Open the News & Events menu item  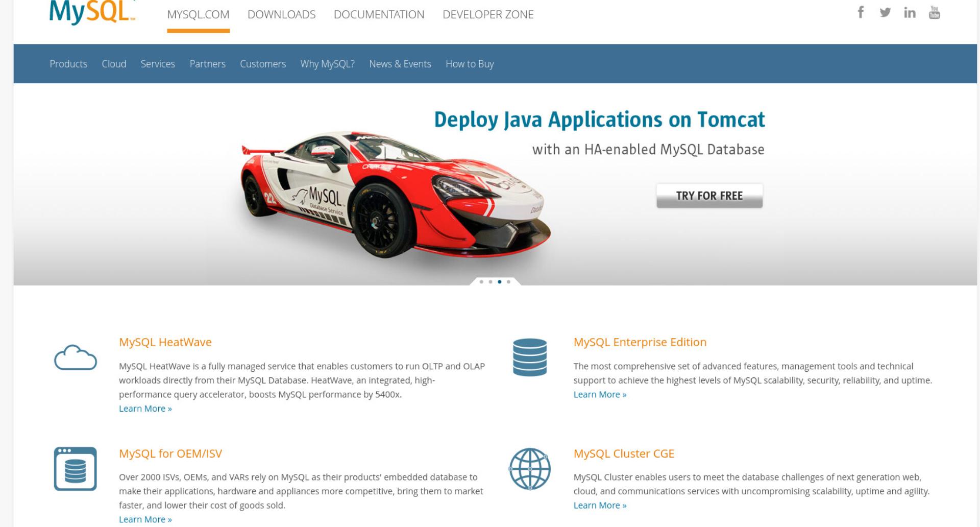400,64
